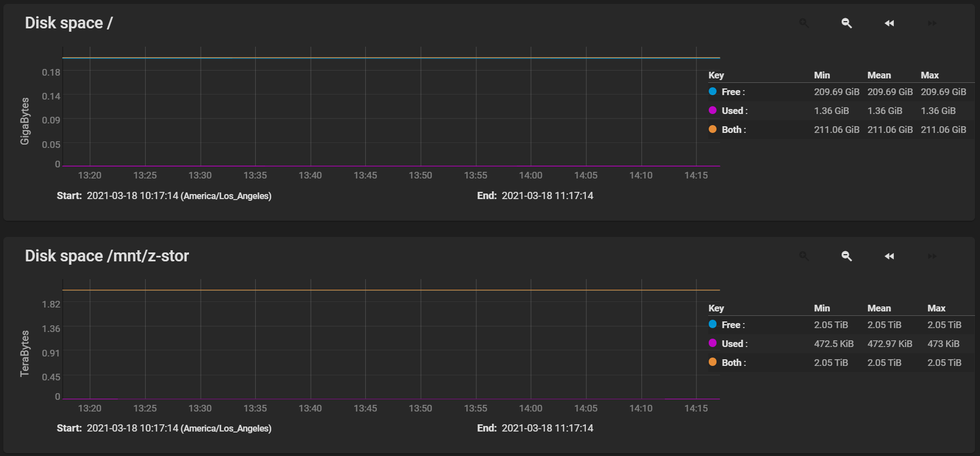980x456 pixels.
Task: Select Free Max value 2.05 TiB in /mnt/z-stor chart
Action: point(944,325)
